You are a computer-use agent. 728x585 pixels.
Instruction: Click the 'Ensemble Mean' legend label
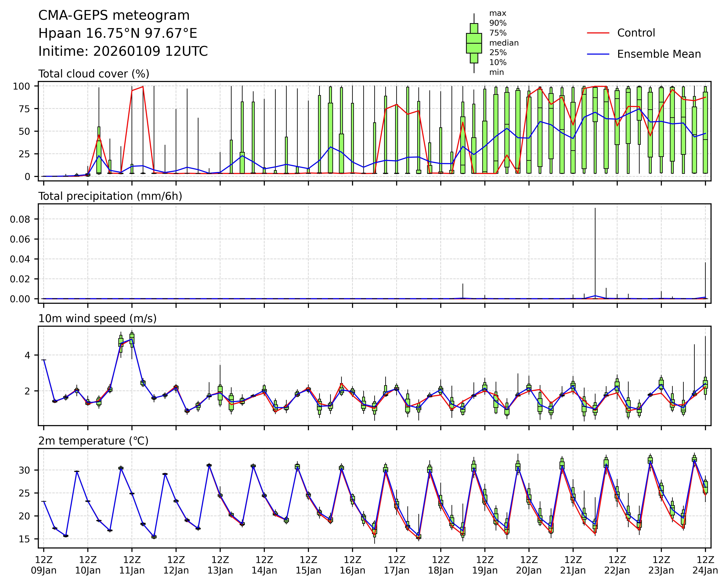click(x=659, y=54)
